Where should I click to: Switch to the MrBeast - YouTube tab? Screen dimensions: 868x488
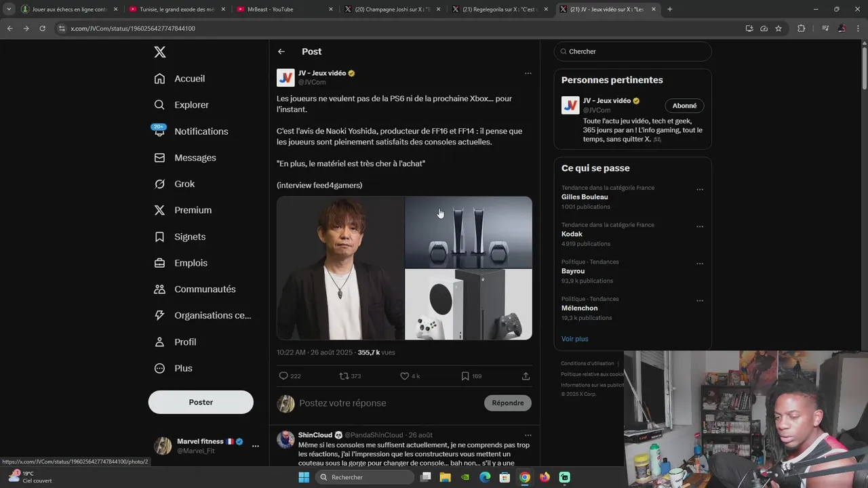284,9
